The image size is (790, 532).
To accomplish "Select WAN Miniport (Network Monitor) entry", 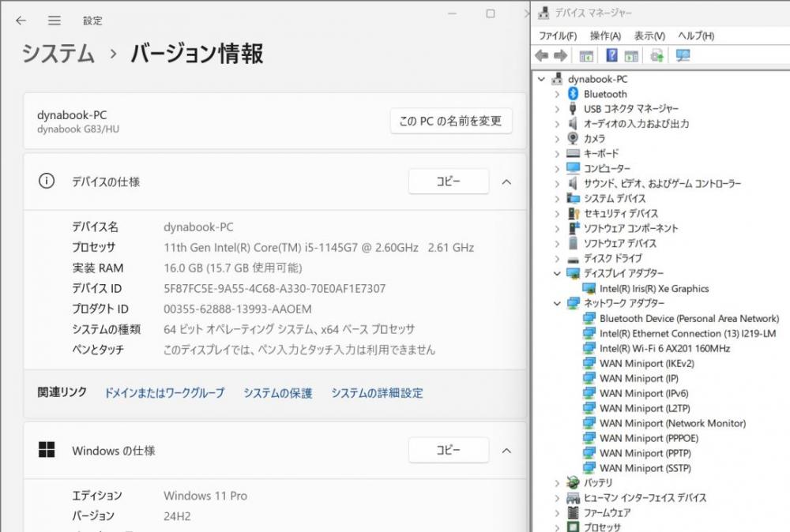I will (x=672, y=423).
